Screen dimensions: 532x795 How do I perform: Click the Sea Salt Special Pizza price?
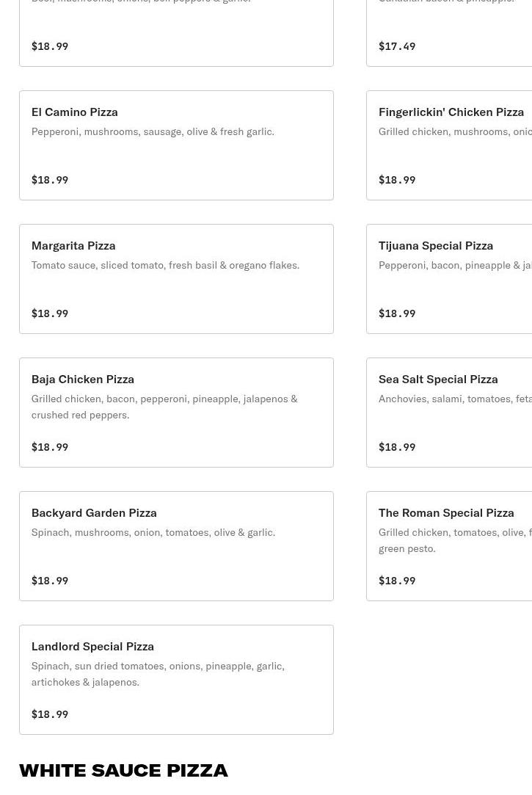tap(397, 447)
